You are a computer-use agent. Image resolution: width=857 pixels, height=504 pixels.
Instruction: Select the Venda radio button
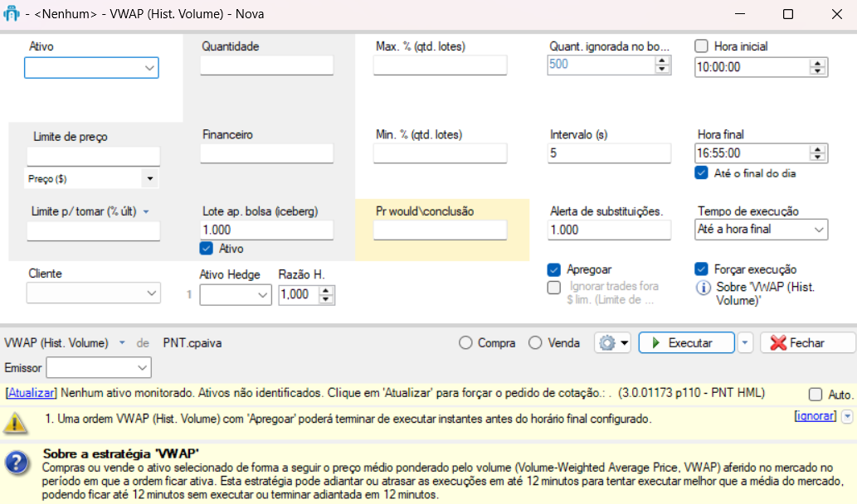coord(535,343)
